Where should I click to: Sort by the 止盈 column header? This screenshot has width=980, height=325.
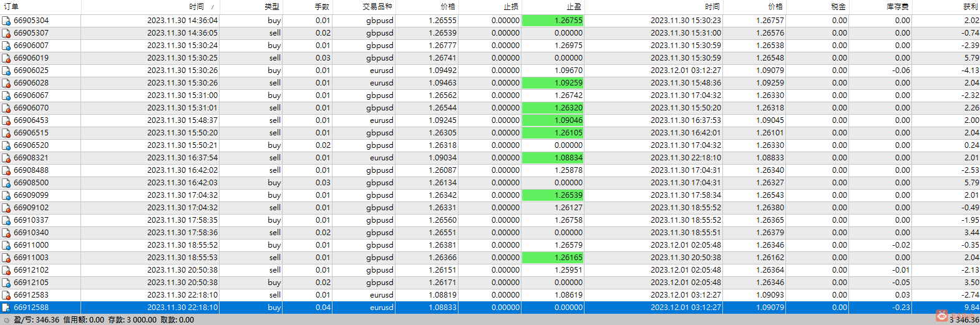(x=553, y=6)
